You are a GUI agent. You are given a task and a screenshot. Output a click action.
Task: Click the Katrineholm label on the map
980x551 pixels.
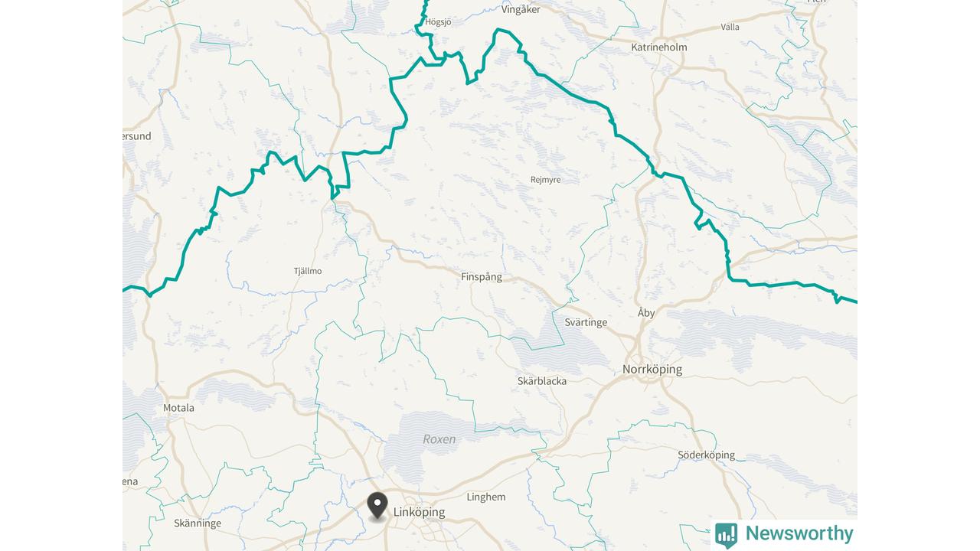click(659, 47)
